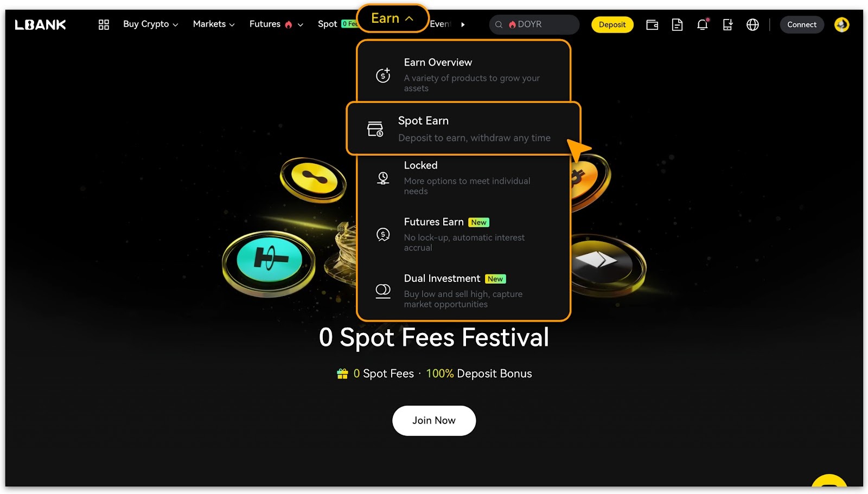Click the app download phone icon
The width and height of the screenshot is (868, 494).
tap(727, 24)
